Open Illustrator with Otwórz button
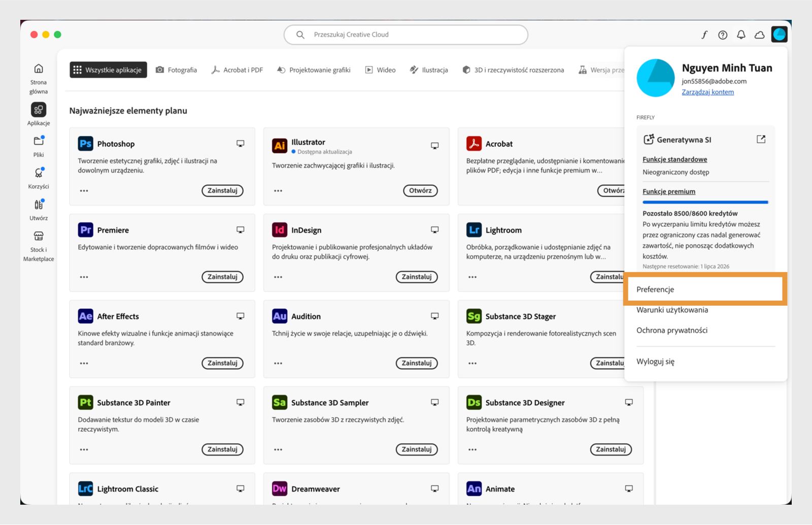The image size is (812, 525). [420, 191]
